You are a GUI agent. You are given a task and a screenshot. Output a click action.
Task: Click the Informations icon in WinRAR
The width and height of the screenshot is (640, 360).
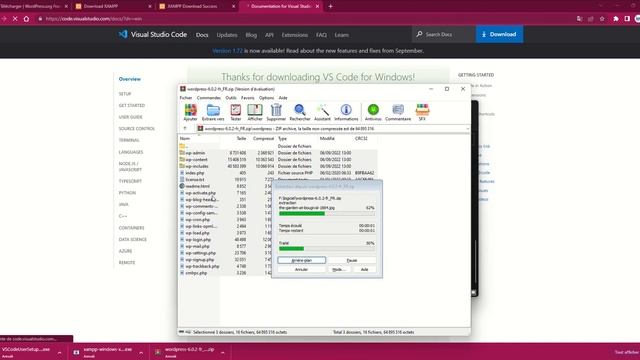point(346,109)
